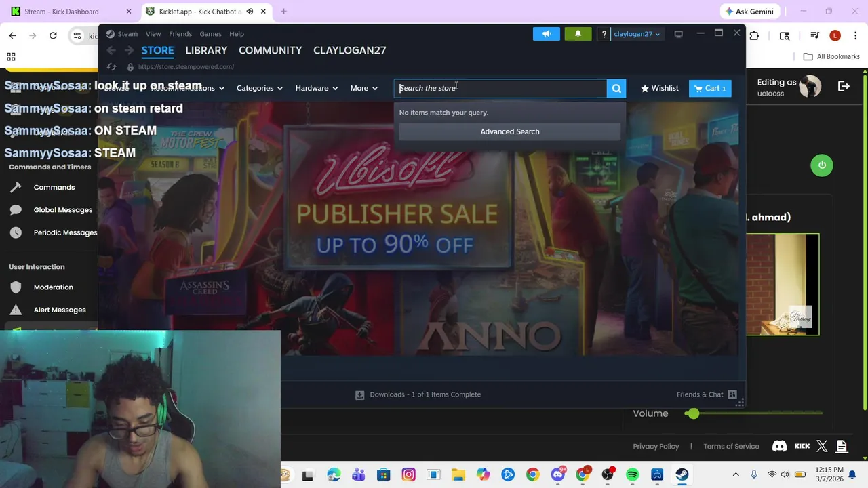Screen dimensions: 868x488
Task: Open Instagram from the taskbar
Action: point(408,474)
